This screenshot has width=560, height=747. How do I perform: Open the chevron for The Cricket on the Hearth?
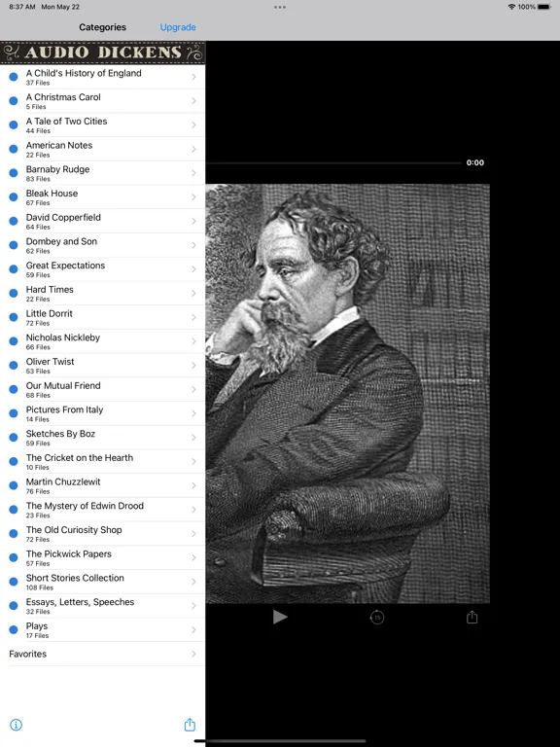193,461
